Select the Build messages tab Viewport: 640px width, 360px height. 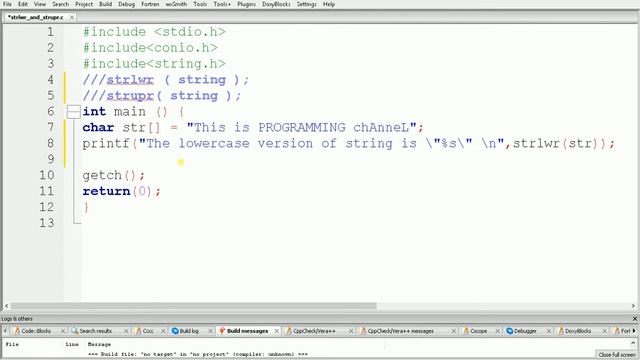coord(247,331)
